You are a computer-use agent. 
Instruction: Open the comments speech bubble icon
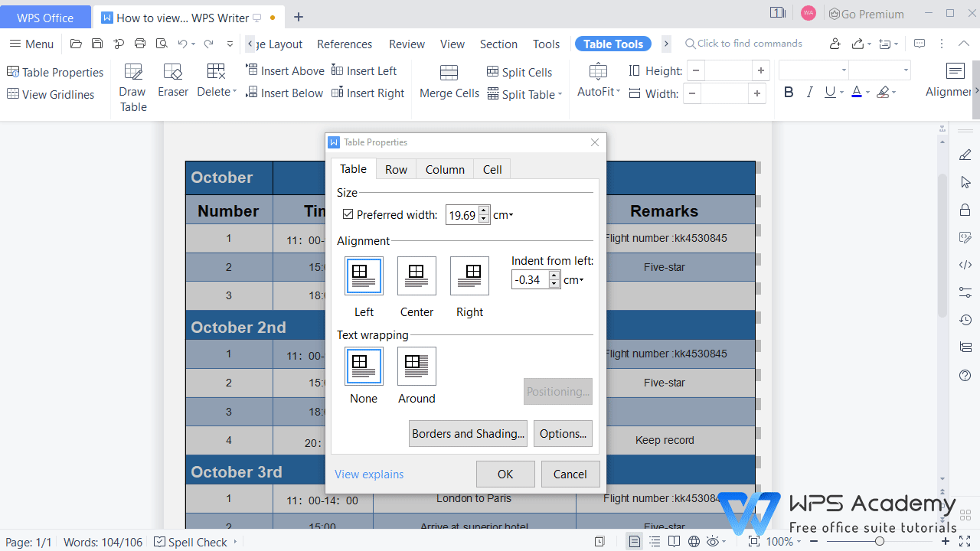(x=920, y=44)
